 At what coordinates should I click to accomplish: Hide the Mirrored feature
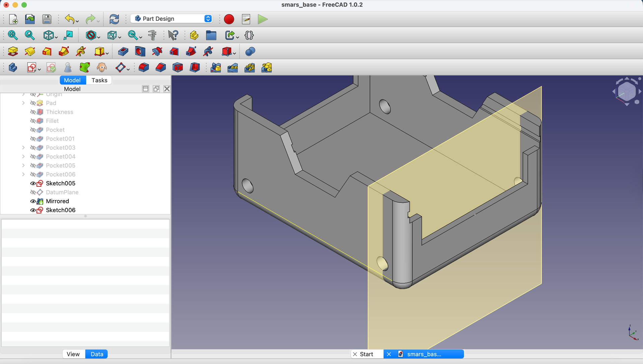(x=33, y=201)
